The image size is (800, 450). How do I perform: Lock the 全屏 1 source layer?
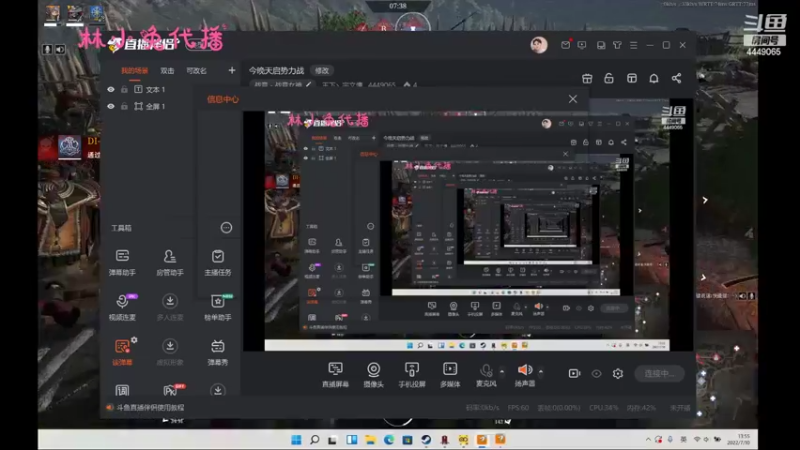pos(124,106)
